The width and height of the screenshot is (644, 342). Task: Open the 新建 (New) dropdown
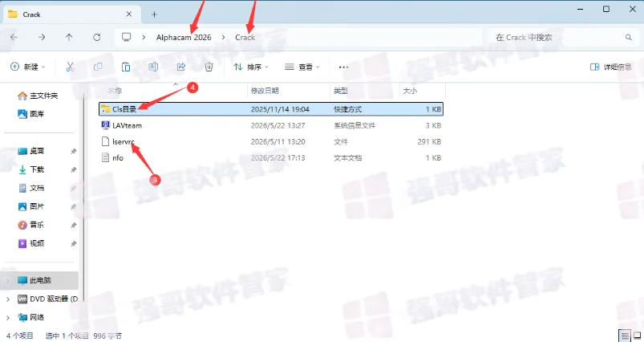[x=27, y=67]
